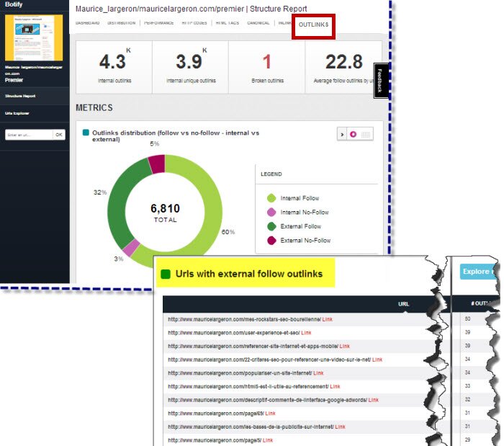Click the 6,810 total in chart center
This screenshot has height=446, width=504.
pos(165,209)
